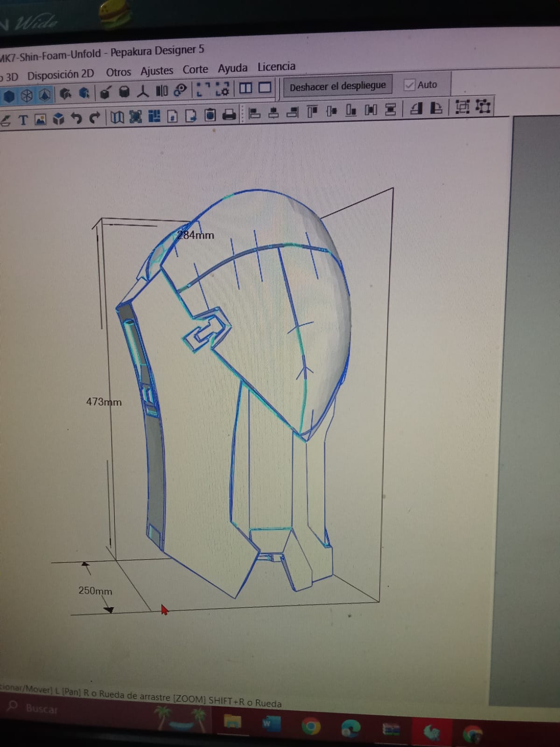560x747 pixels.
Task: Click the vertical bars flap icon
Action: tap(161, 90)
